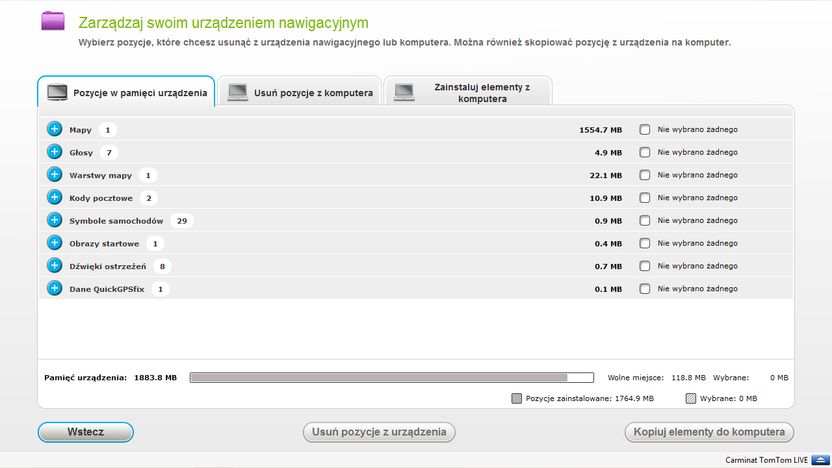This screenshot has height=468, width=832.
Task: Expand the Dźwięki ostrzeżeń category
Action: pyautogui.click(x=54, y=266)
